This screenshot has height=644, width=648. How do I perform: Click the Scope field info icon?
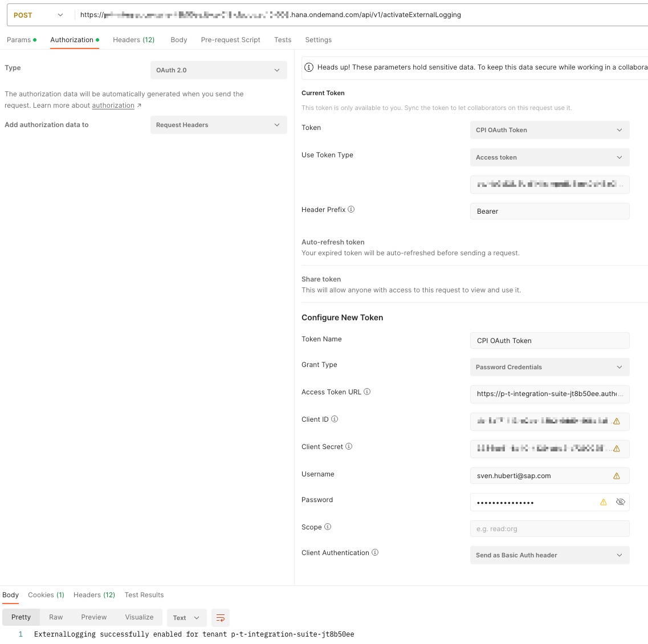[328, 527]
